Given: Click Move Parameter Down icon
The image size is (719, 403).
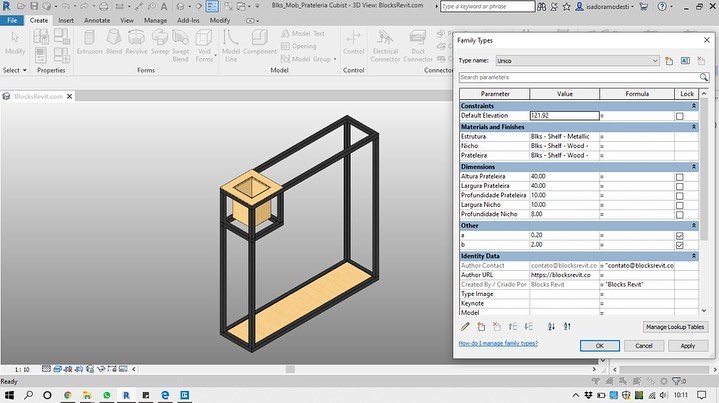Looking at the screenshot, I should 529,326.
